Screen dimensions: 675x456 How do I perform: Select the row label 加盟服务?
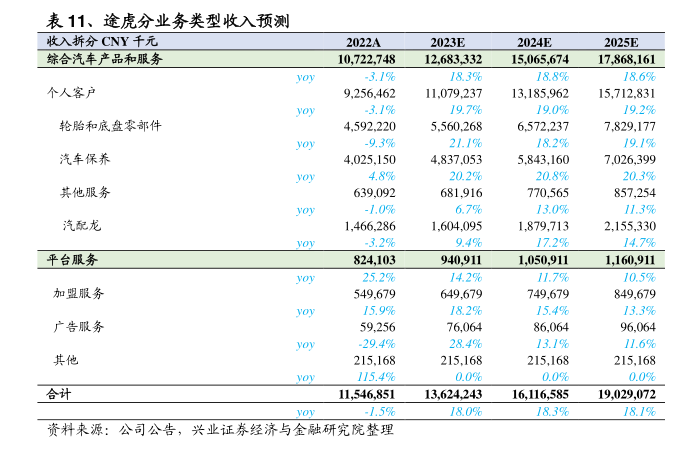coord(79,293)
